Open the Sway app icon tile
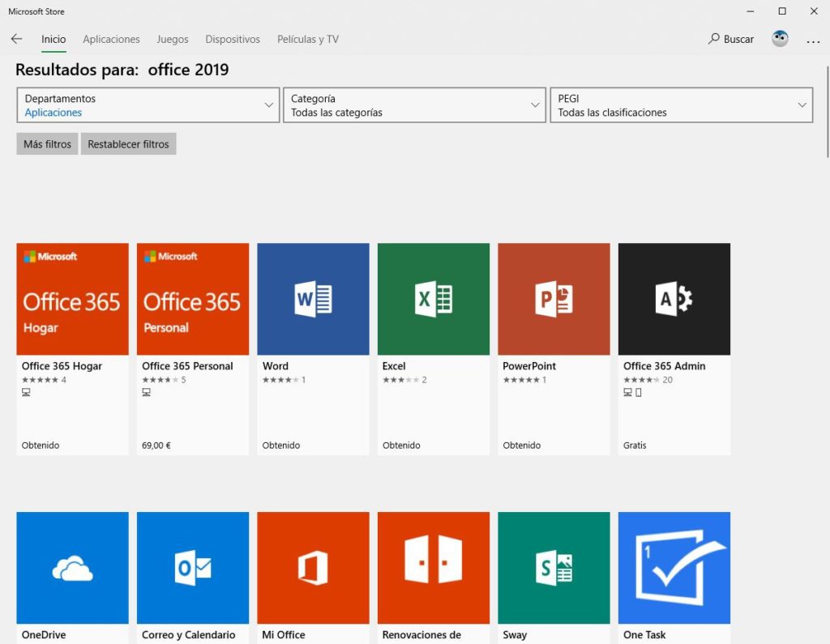This screenshot has height=644, width=830. (554, 568)
